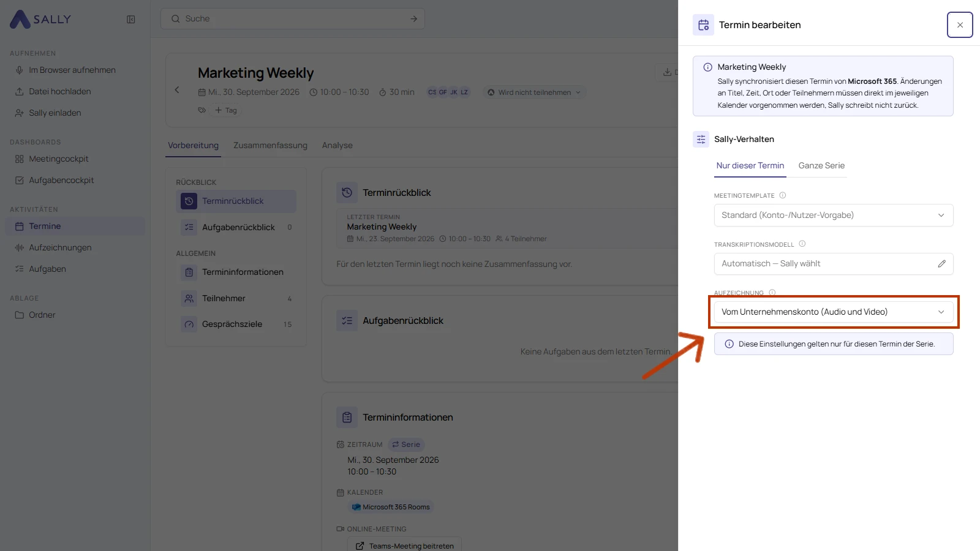
Task: Collapse the sidebar with the panel icon
Action: coord(130,20)
